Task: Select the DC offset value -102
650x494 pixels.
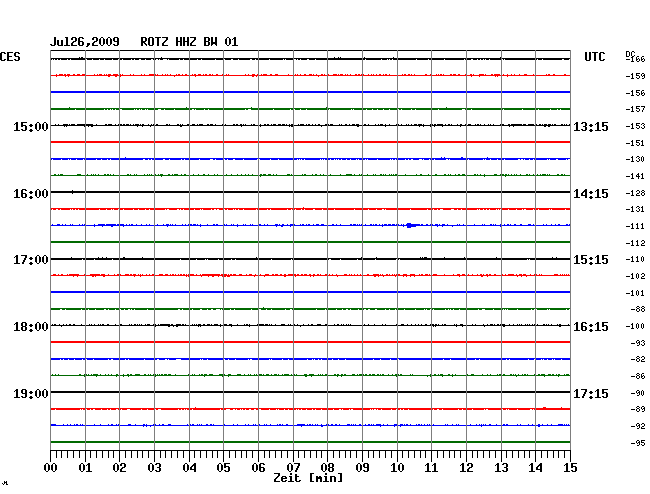Action: pos(635,276)
